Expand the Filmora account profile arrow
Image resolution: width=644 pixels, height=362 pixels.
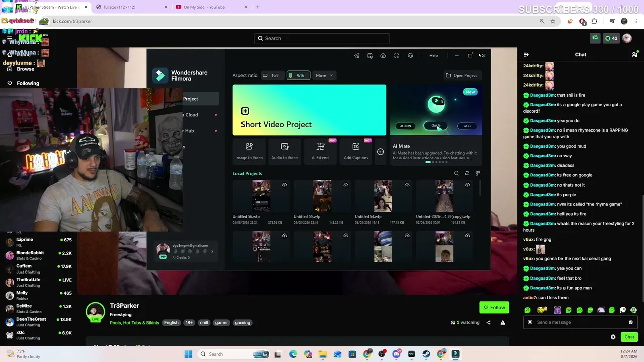212,251
